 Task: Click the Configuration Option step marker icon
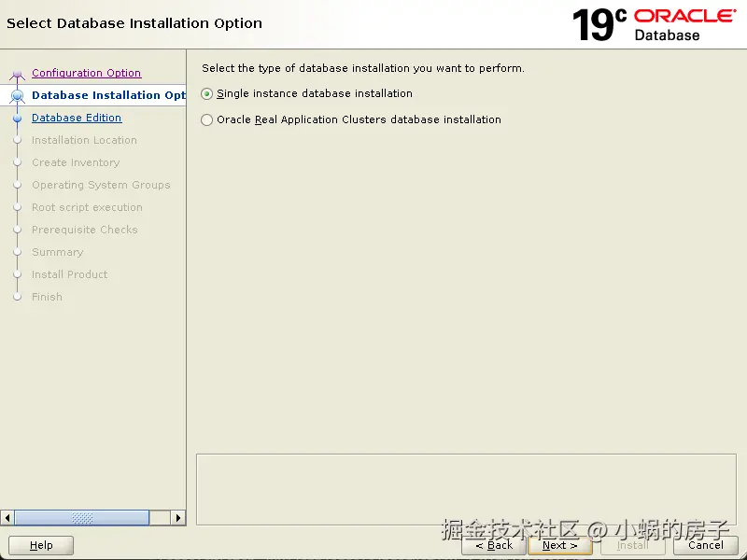click(x=17, y=74)
